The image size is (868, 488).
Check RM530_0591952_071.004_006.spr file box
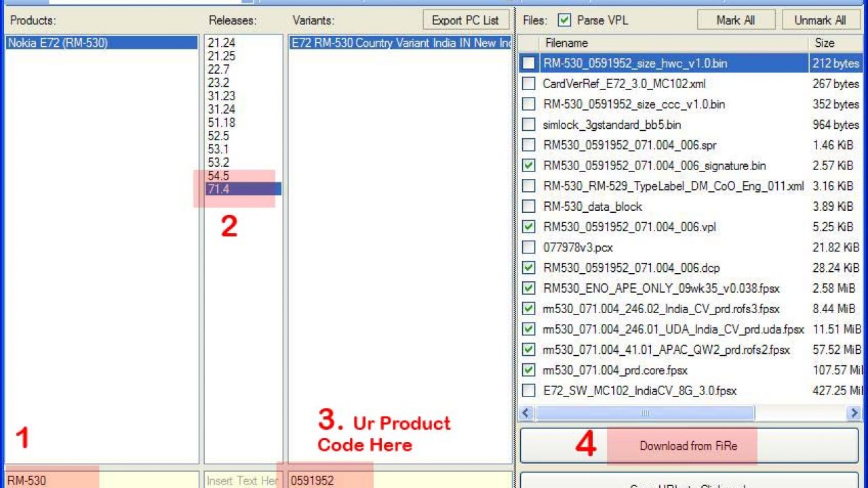(528, 145)
